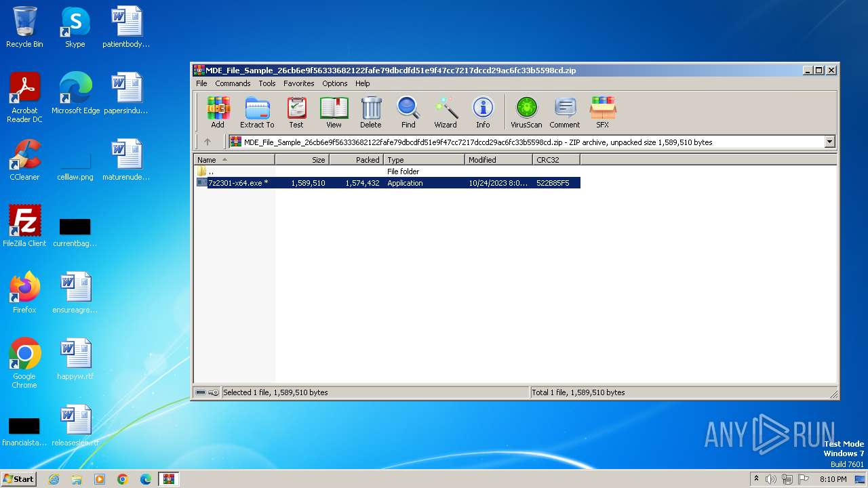
Task: Open Windows Media Player from taskbar
Action: coord(100,479)
